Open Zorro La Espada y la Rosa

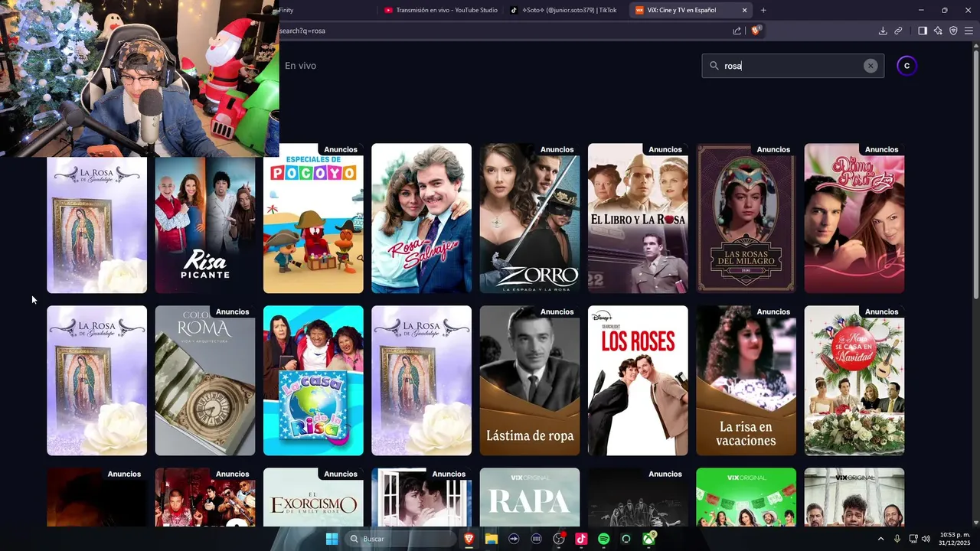530,218
